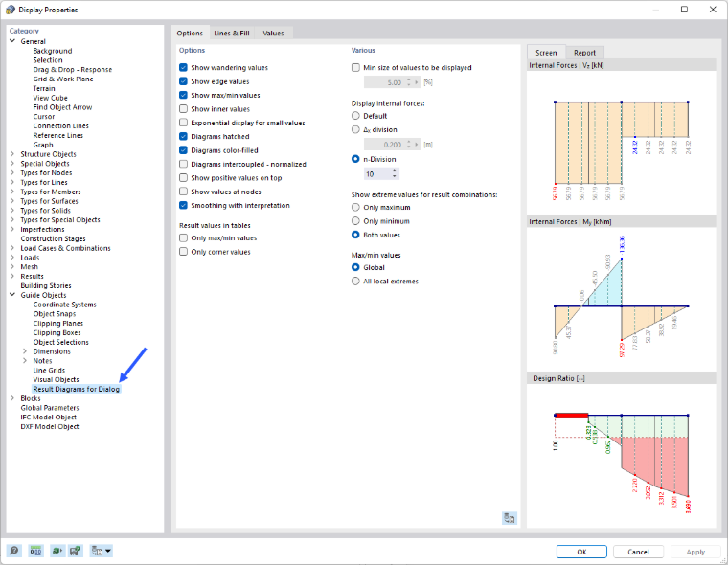This screenshot has height=565, width=728.
Task: Adjust n-Division spinner arrows
Action: coord(395,174)
